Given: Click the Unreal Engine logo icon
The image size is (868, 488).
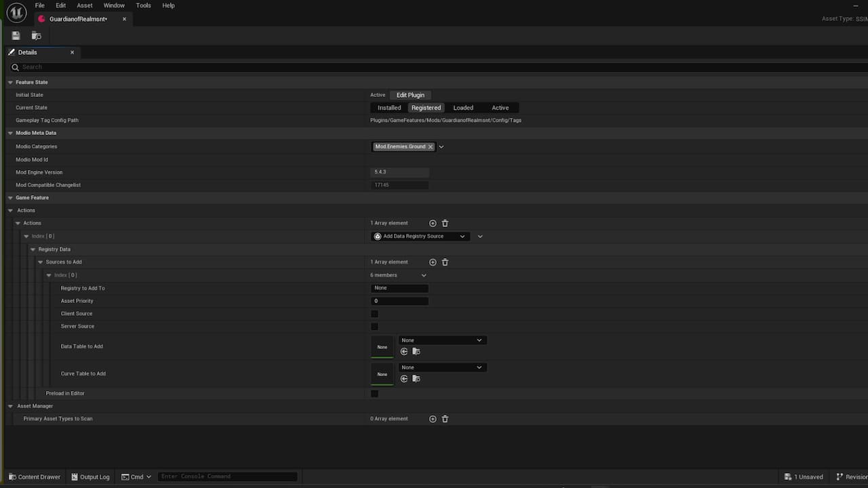Looking at the screenshot, I should click(16, 12).
